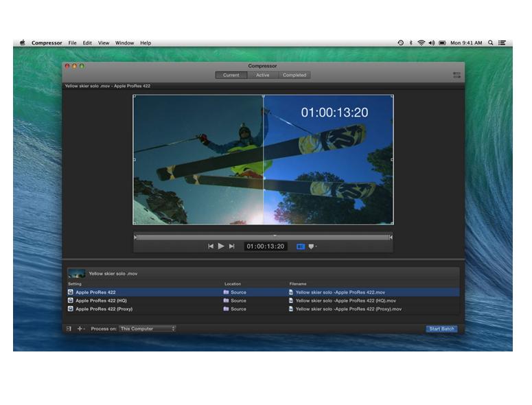Click the Apple ProRes 422 (HQ) setting icon
Viewport: 532px width, 405px height.
71,301
